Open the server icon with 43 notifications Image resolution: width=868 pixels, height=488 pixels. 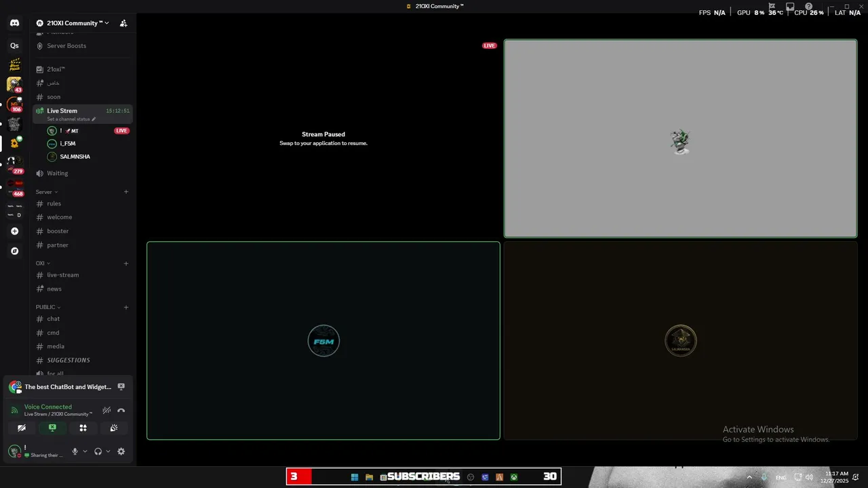[x=14, y=85]
